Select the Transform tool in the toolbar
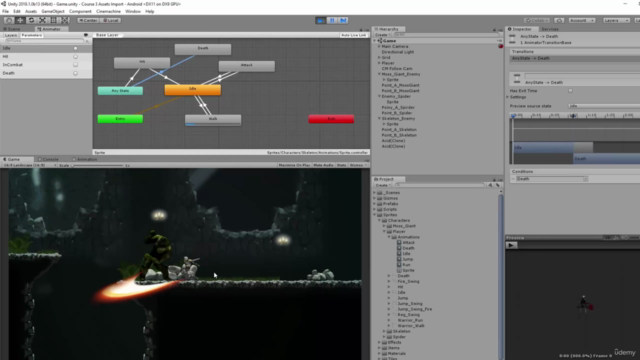The width and height of the screenshot is (640, 360). point(65,20)
